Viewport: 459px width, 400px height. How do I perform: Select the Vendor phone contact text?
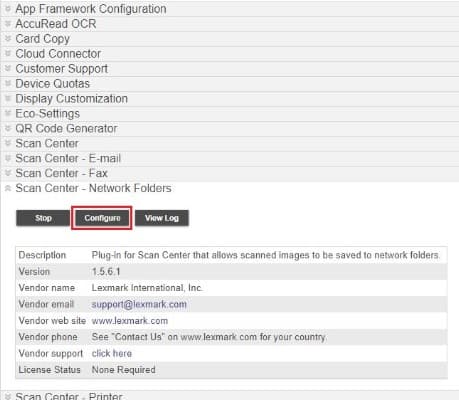pyautogui.click(x=209, y=337)
